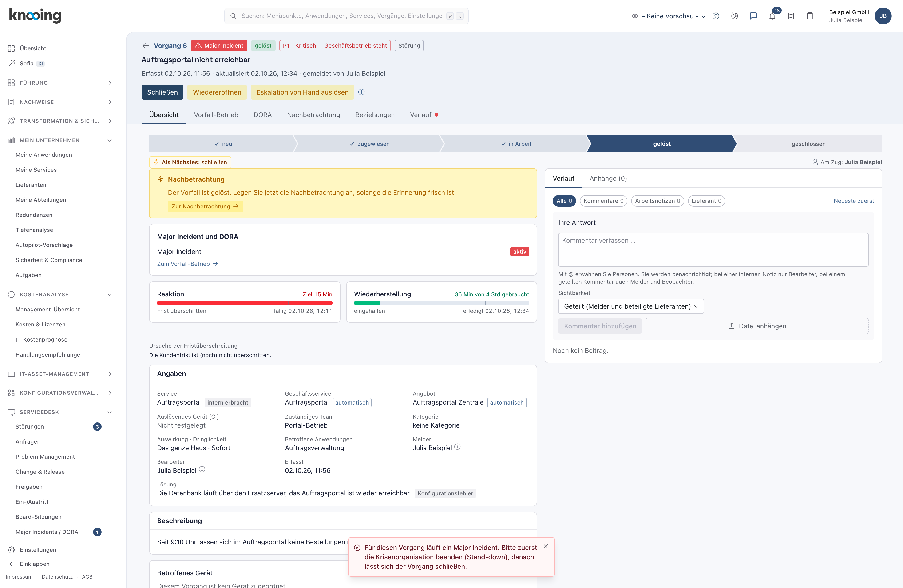Click the knooing logo
This screenshot has height=588, width=903.
pyautogui.click(x=35, y=16)
